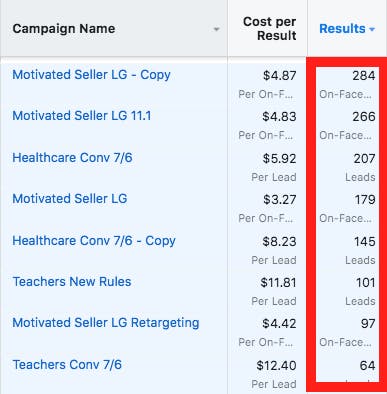This screenshot has height=394, width=387.
Task: Select the 284 results cell
Action: coord(347,84)
